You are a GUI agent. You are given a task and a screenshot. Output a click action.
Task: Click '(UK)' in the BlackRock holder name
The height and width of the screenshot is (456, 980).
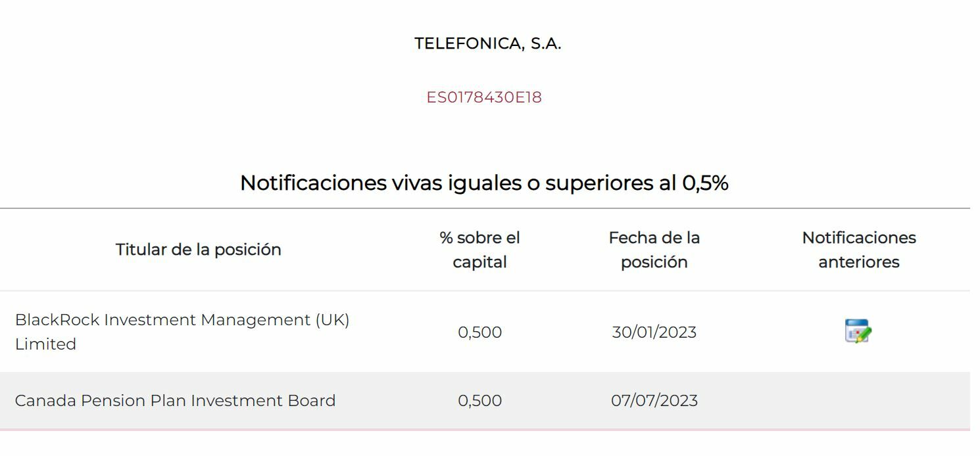(331, 320)
